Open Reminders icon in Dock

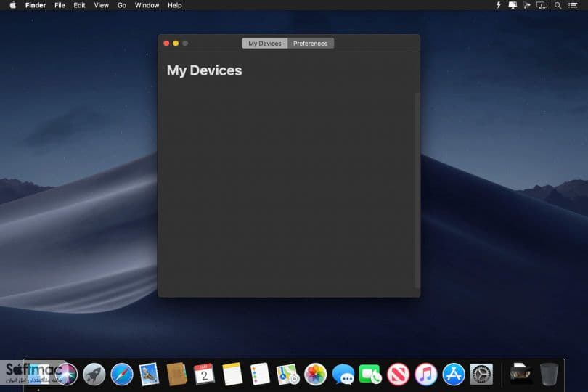[x=260, y=375]
